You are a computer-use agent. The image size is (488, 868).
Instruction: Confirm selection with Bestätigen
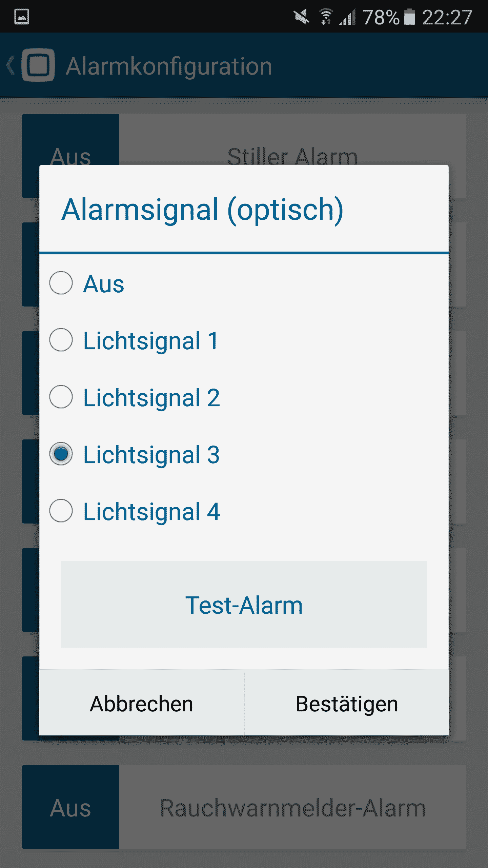pos(346,704)
